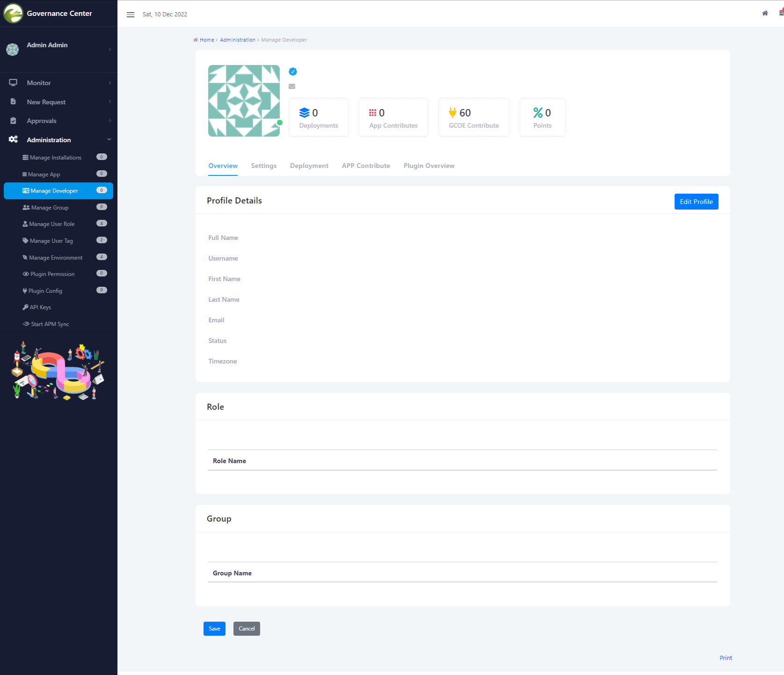Collapse the Administration menu chevron

109,139
